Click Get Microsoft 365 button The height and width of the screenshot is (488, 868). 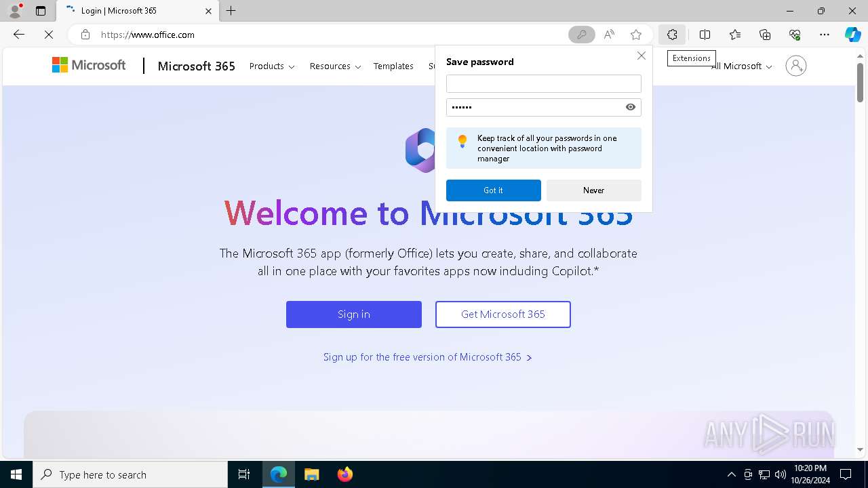[503, 314]
